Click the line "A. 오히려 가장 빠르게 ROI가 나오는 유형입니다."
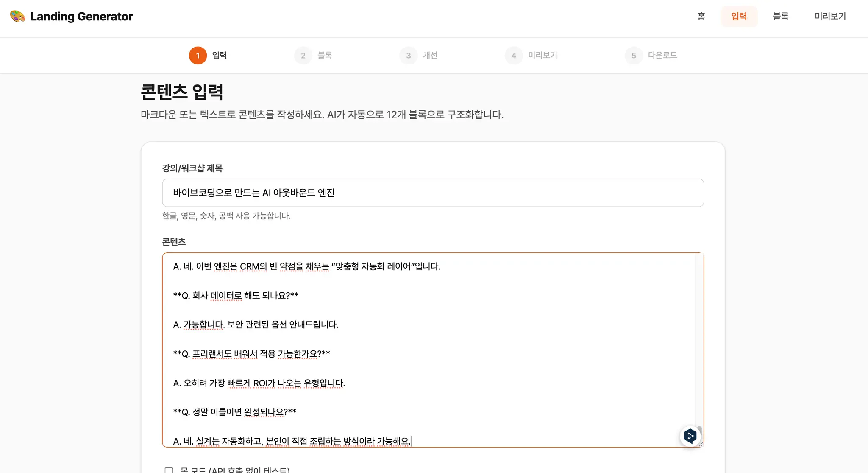The height and width of the screenshot is (473, 868). 259,383
